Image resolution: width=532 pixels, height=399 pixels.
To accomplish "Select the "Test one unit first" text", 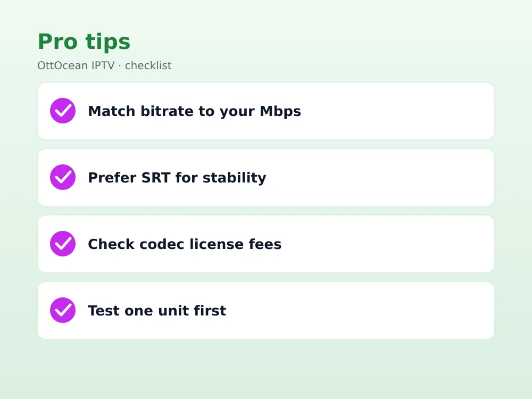I will 157,311.
